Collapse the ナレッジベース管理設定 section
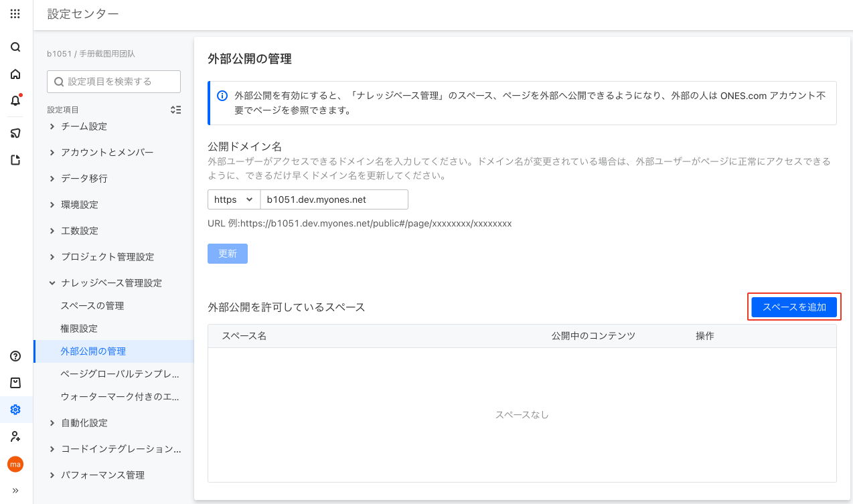Screen dimensions: 853x504 click(52, 283)
